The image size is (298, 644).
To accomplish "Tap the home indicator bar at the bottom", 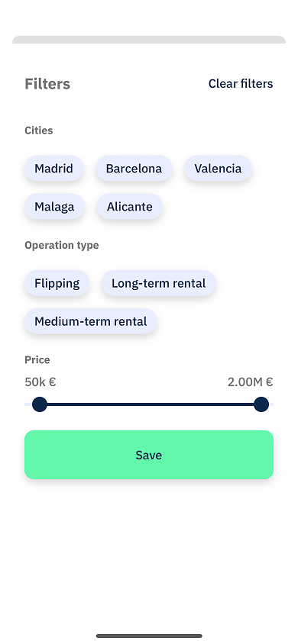I will click(x=149, y=636).
